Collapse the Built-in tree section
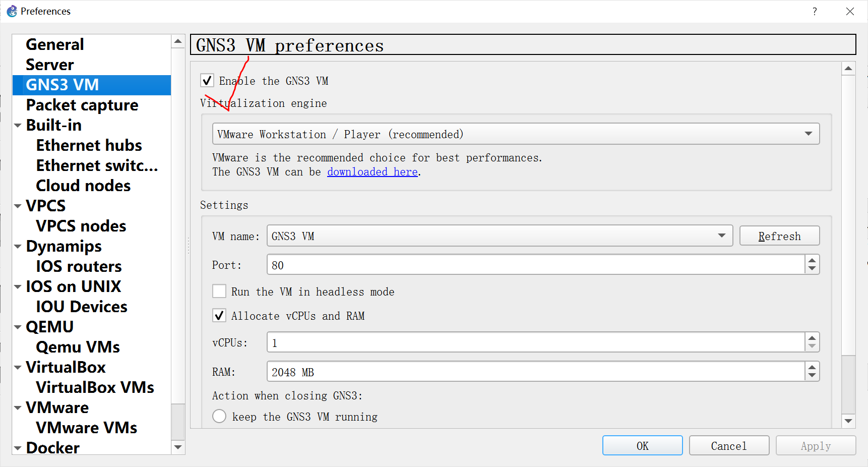Viewport: 868px width, 467px height. click(18, 125)
